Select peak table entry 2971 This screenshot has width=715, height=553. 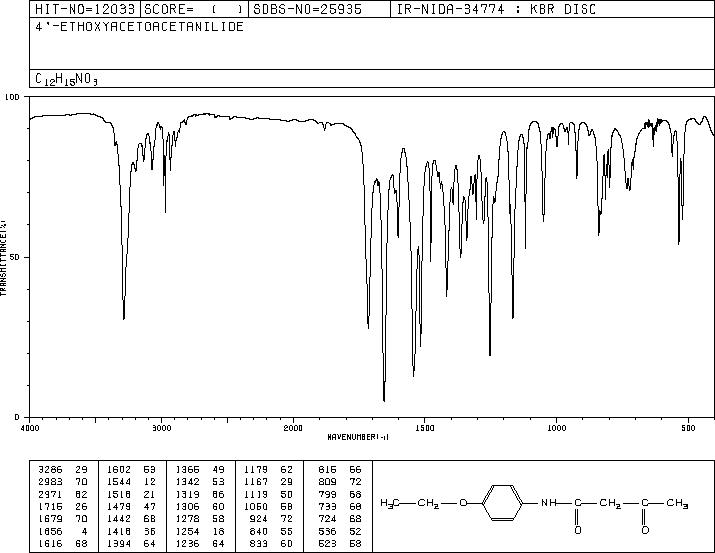50,494
